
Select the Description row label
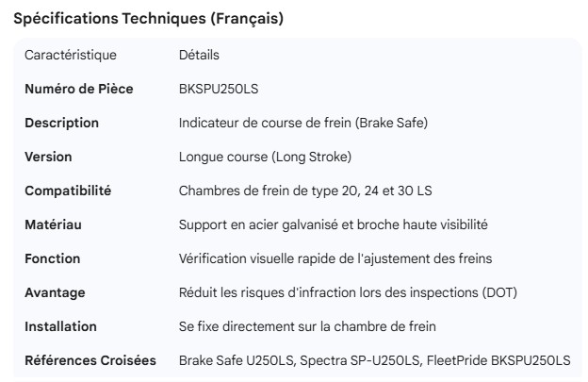pyautogui.click(x=61, y=123)
